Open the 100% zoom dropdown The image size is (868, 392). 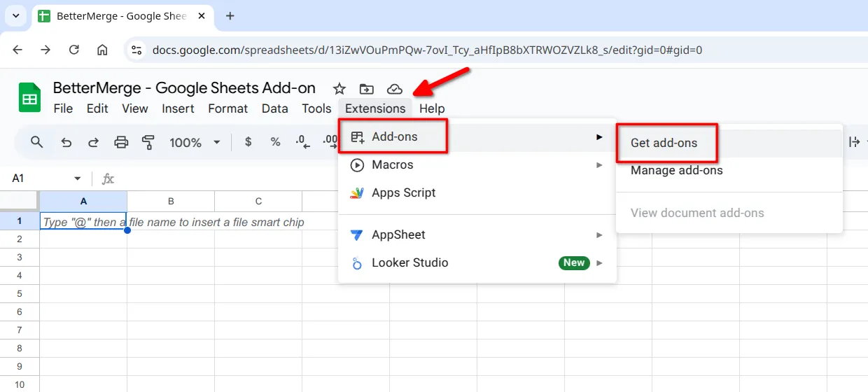pos(217,142)
